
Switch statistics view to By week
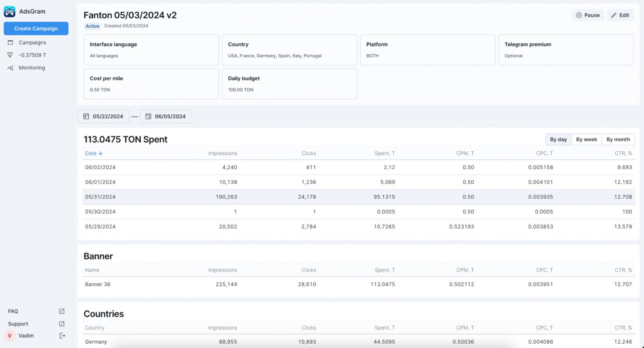[x=586, y=140]
